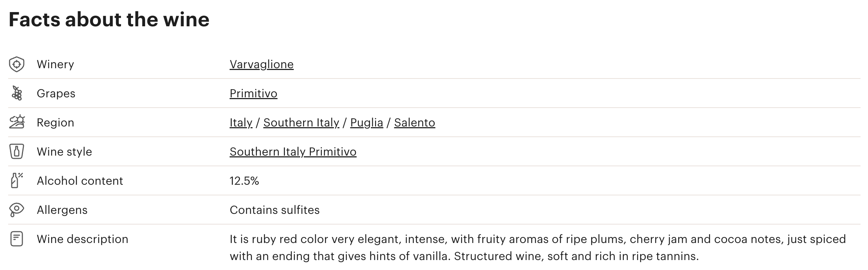Click the wine description paragraph text
This screenshot has width=868, height=270.
pos(538,248)
